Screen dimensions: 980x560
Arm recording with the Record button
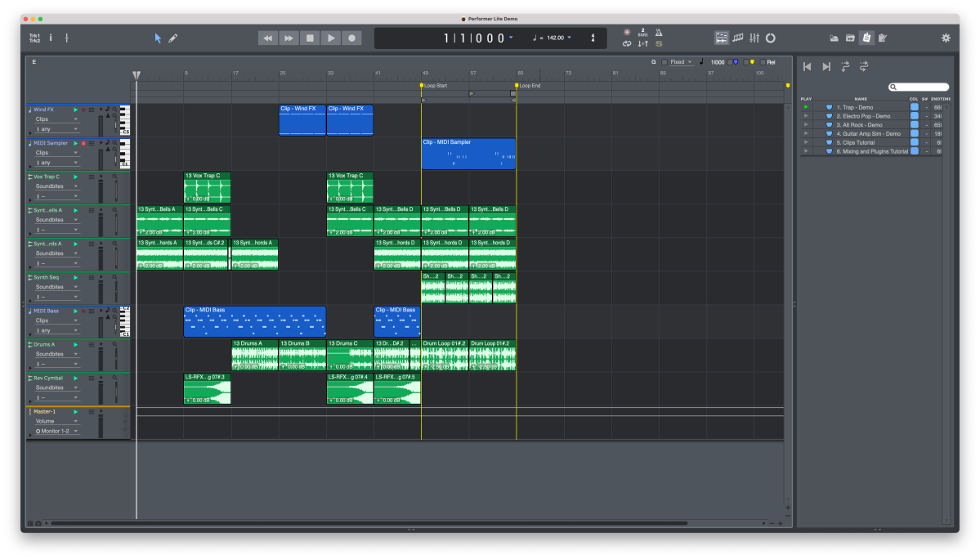[x=352, y=38]
